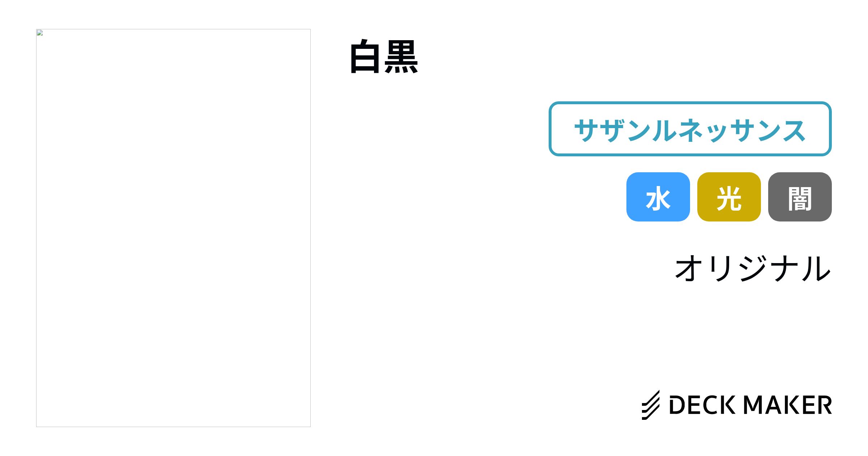This screenshot has height=456, width=868.
Task: Click the オリジナル format label
Action: tap(753, 268)
